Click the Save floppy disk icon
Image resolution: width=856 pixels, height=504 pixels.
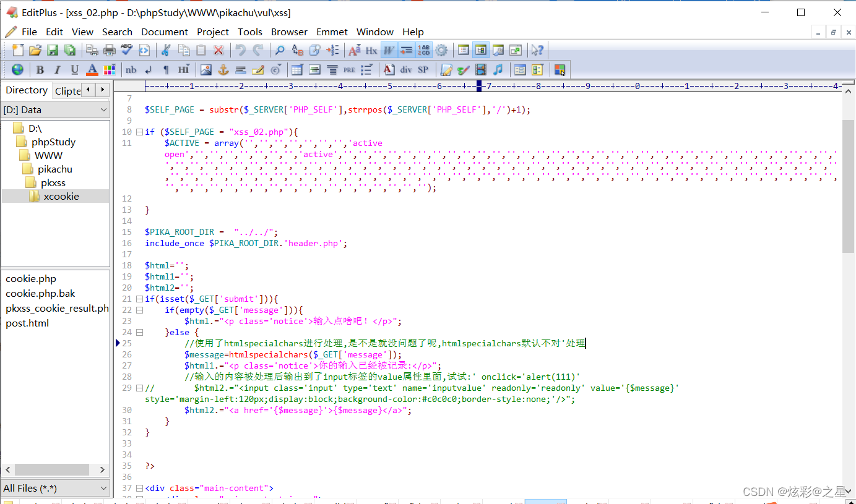click(53, 50)
